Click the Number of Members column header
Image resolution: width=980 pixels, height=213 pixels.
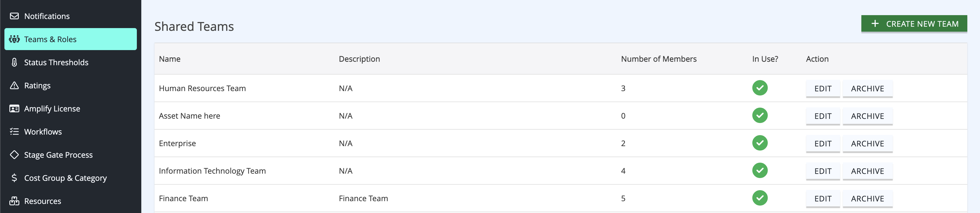tap(658, 59)
